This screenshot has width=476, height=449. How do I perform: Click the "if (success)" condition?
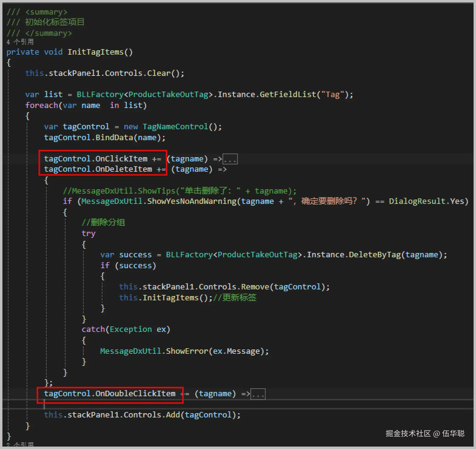coord(128,266)
